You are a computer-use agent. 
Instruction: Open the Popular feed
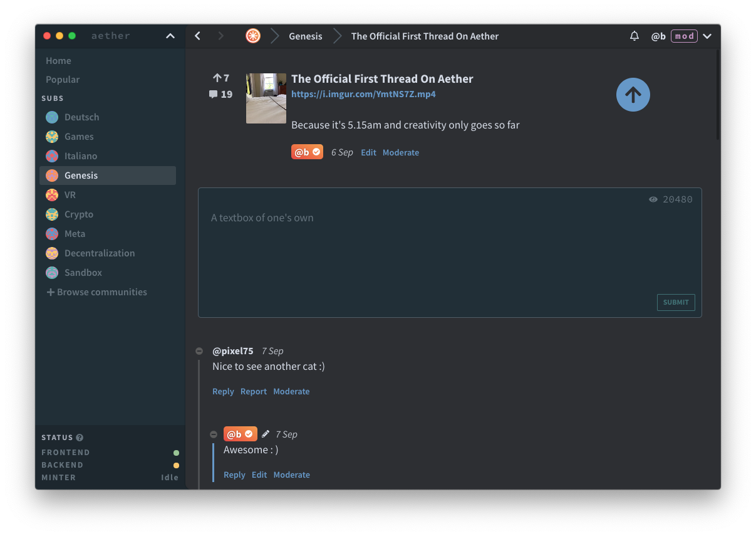63,80
